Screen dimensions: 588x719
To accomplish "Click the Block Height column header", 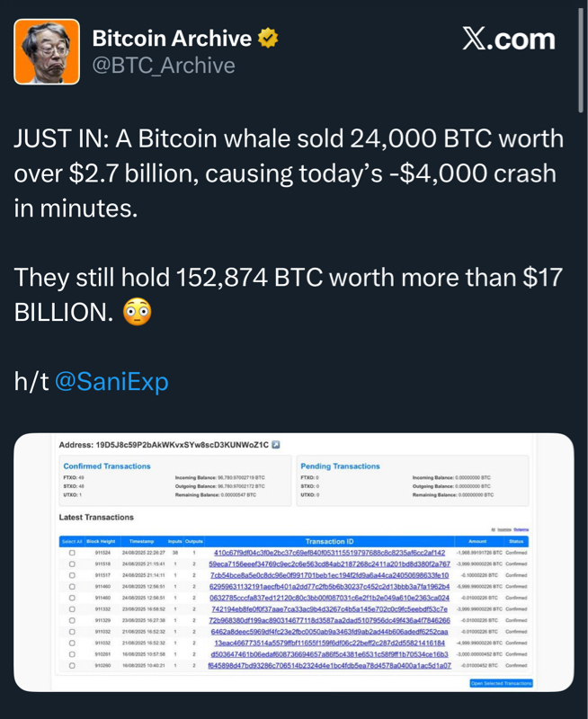I will click(101, 542).
